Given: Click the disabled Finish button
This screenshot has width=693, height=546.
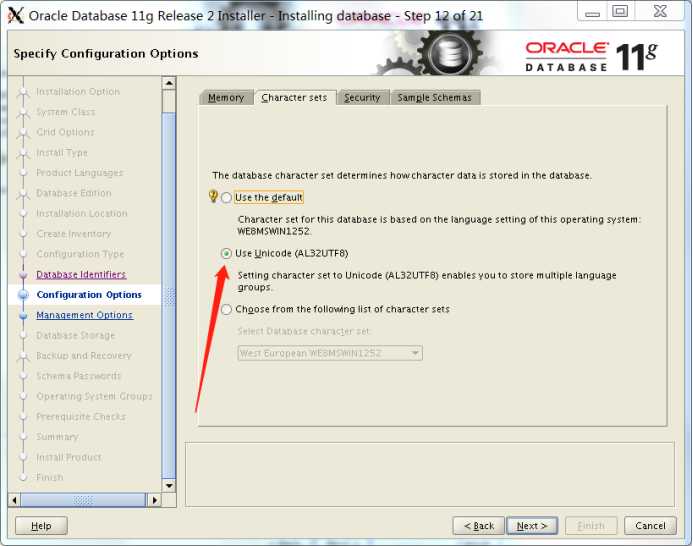Looking at the screenshot, I should (591, 526).
